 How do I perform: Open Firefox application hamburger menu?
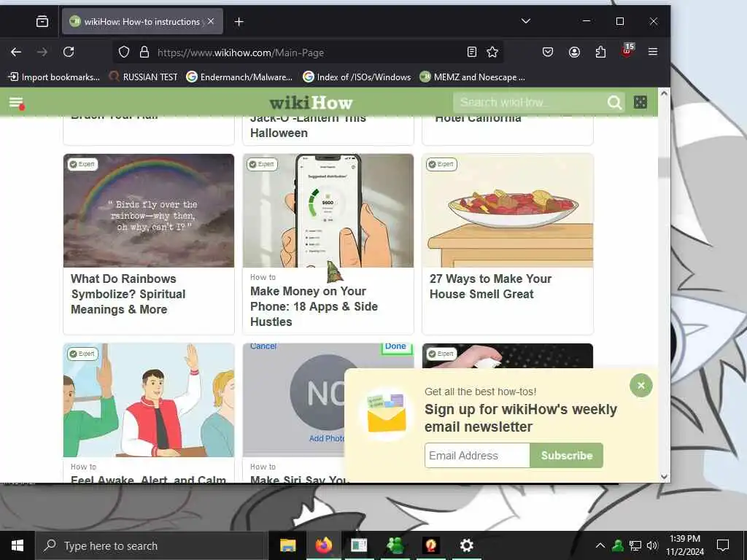(653, 52)
